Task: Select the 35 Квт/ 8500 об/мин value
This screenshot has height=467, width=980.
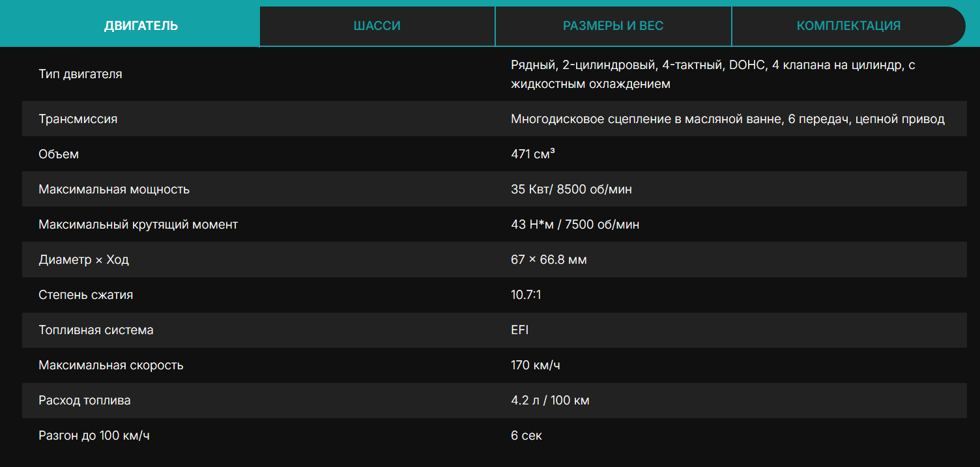Action: [x=571, y=190]
